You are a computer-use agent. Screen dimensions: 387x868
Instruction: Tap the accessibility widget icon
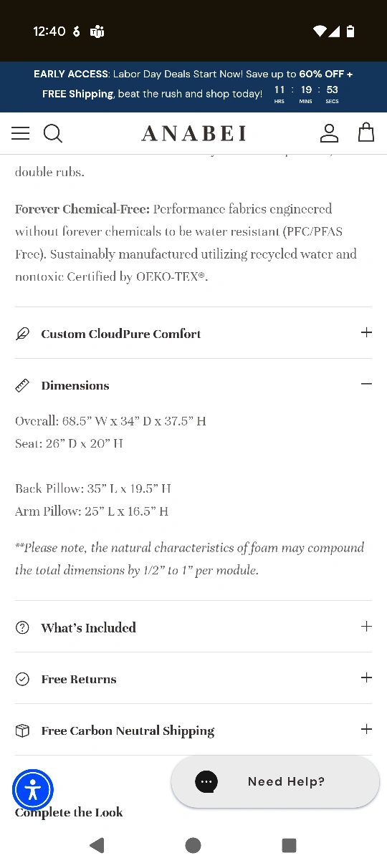pyautogui.click(x=33, y=790)
